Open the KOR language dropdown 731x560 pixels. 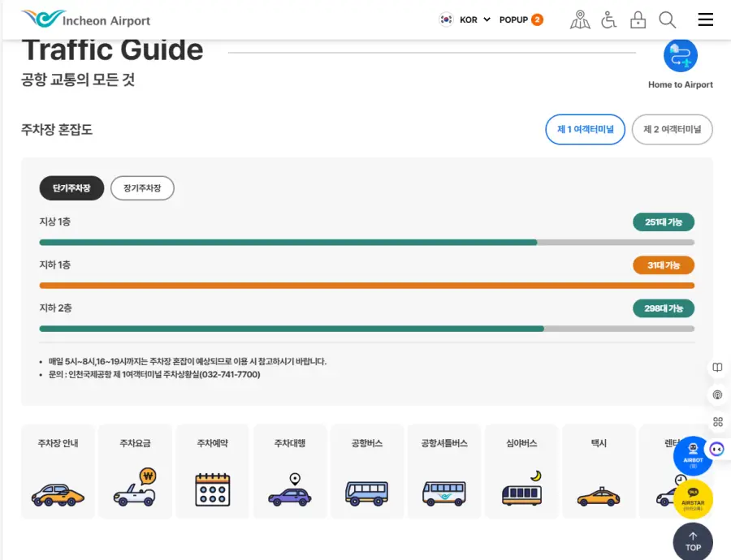[474, 19]
